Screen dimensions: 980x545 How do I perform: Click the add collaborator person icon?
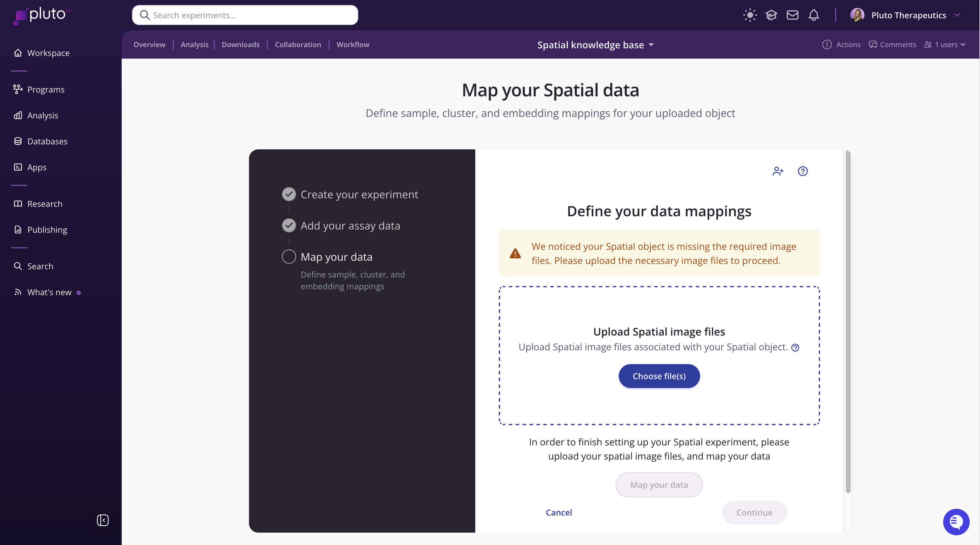pyautogui.click(x=778, y=171)
